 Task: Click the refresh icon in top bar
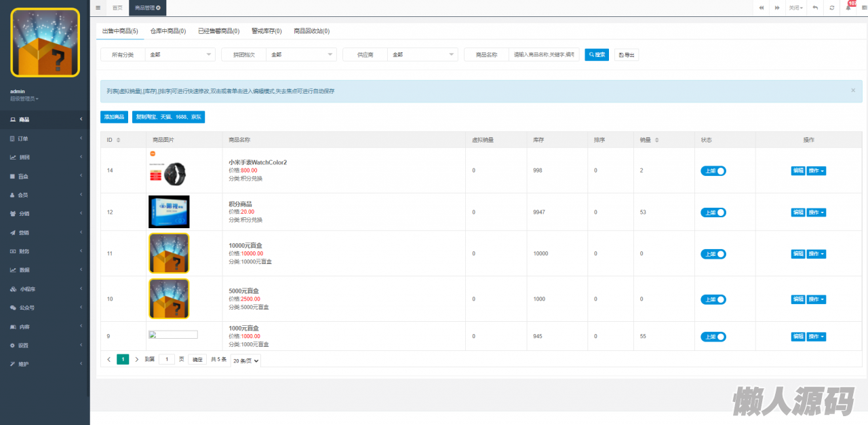tap(832, 7)
